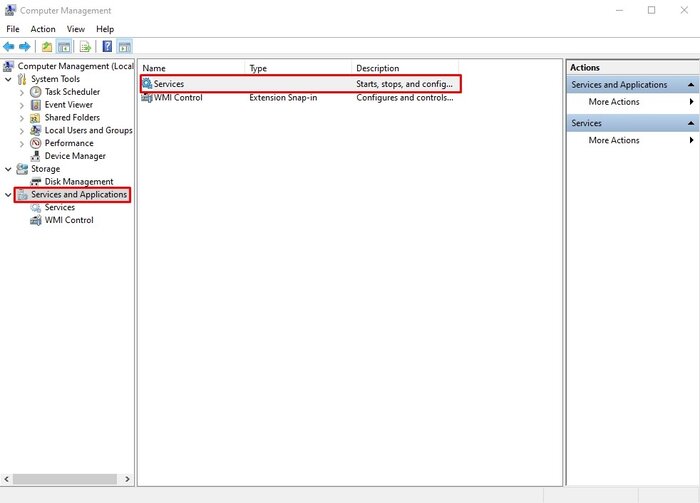Collapse the Services actions section

[691, 123]
